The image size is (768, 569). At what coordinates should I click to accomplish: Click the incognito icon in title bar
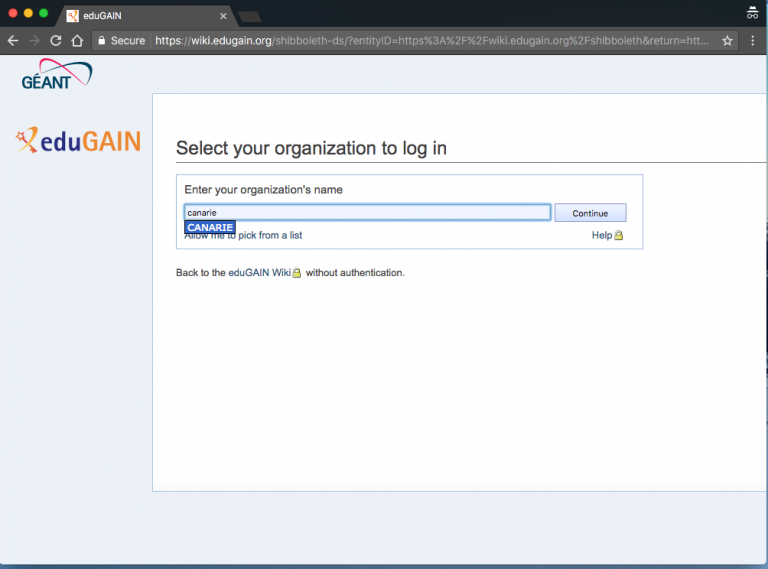[x=752, y=13]
